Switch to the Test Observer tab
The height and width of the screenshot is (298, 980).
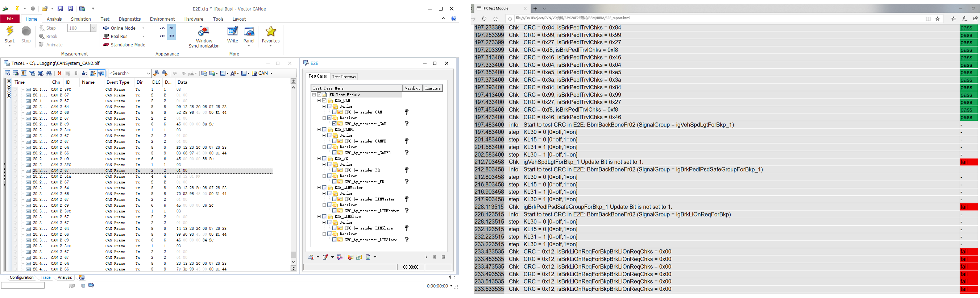(344, 76)
